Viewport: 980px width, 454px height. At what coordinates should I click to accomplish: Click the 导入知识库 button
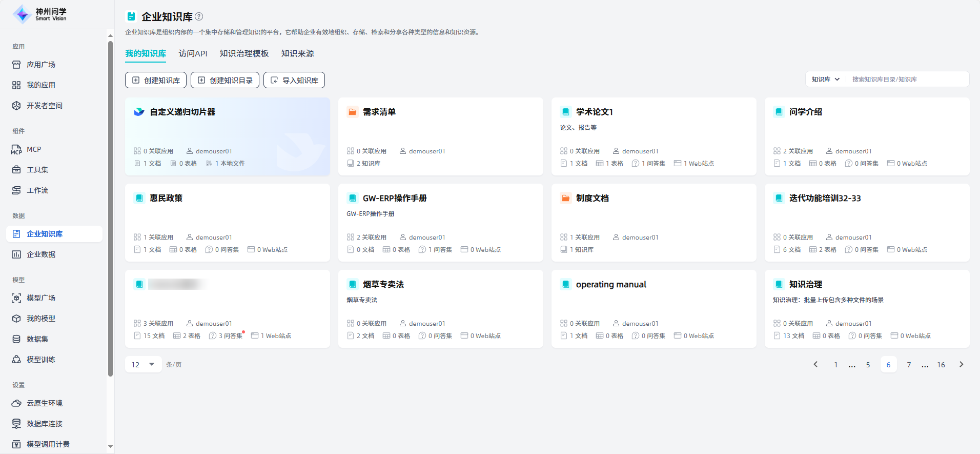pos(294,80)
